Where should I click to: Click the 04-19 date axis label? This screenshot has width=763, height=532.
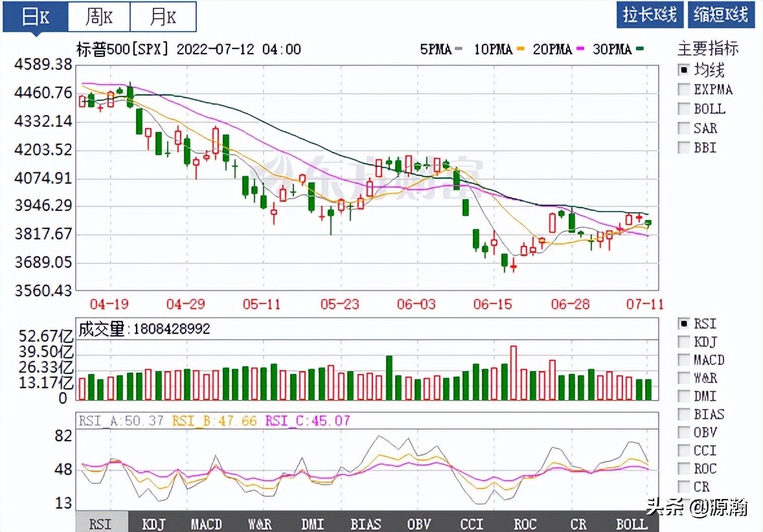[x=109, y=304]
